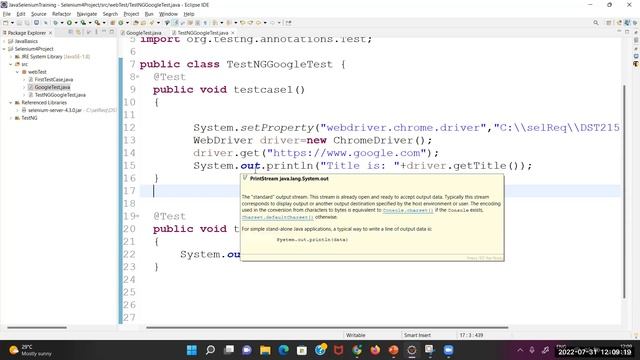Open File Explorer from taskbar
The width and height of the screenshot is (640, 360).
click(x=265, y=350)
